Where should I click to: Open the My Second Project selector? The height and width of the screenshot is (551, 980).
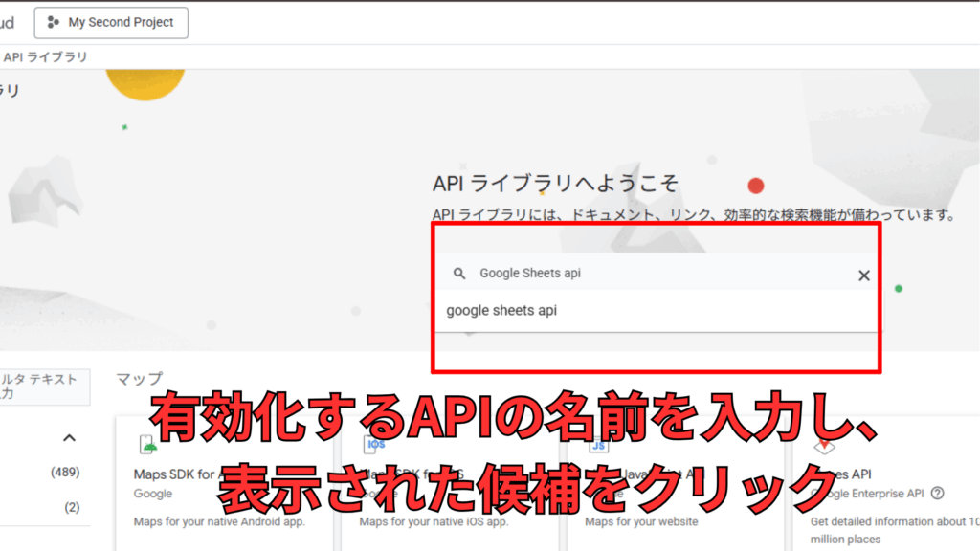pos(111,23)
